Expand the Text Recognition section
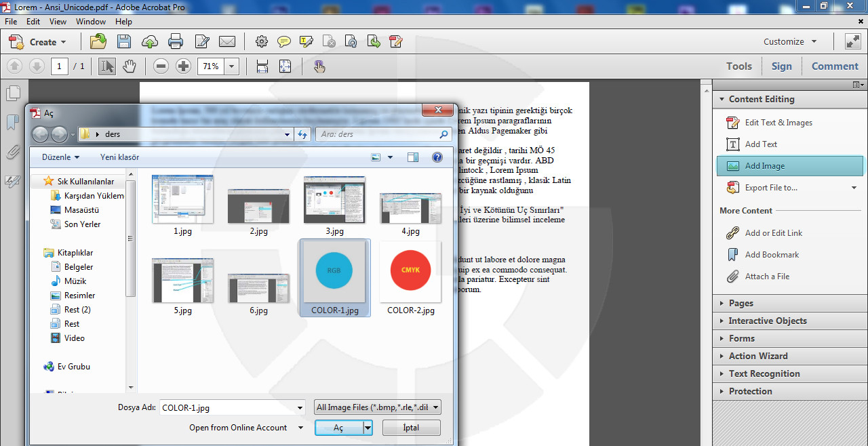The image size is (868, 446). pyautogui.click(x=789, y=373)
